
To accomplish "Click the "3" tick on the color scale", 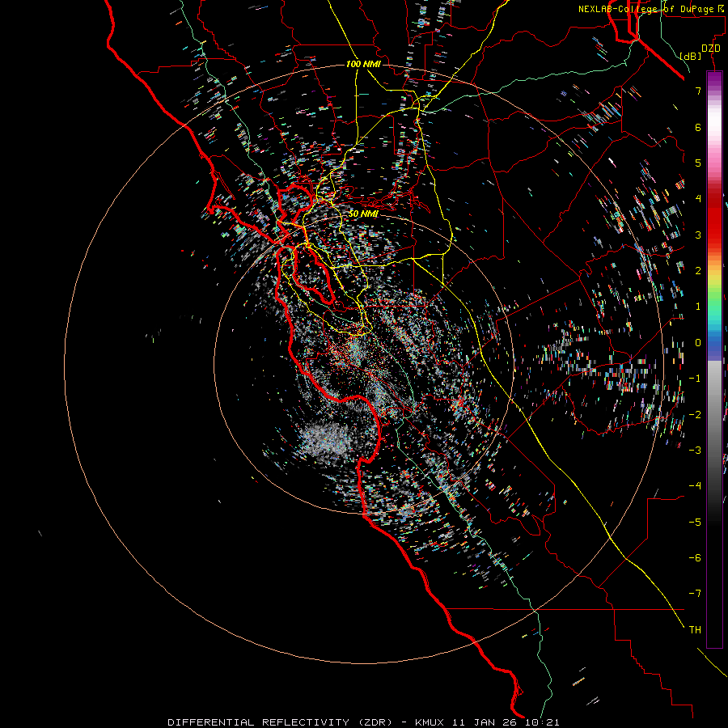I will [x=698, y=235].
